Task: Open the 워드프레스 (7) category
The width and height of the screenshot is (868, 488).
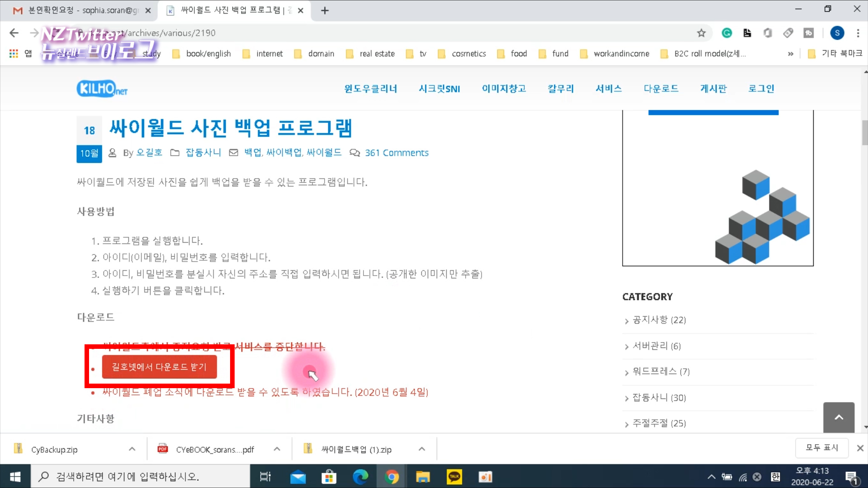Action: [661, 371]
